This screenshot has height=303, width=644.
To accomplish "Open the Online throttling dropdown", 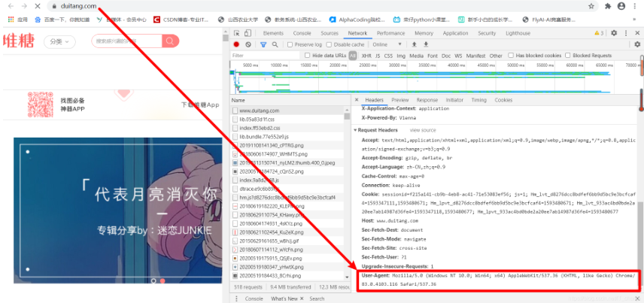I will pyautogui.click(x=387, y=44).
